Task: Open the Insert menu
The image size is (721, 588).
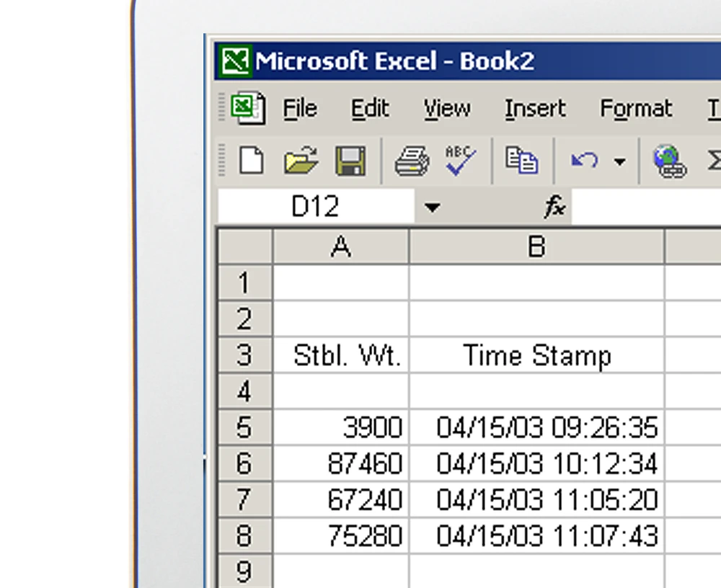Action: [535, 109]
